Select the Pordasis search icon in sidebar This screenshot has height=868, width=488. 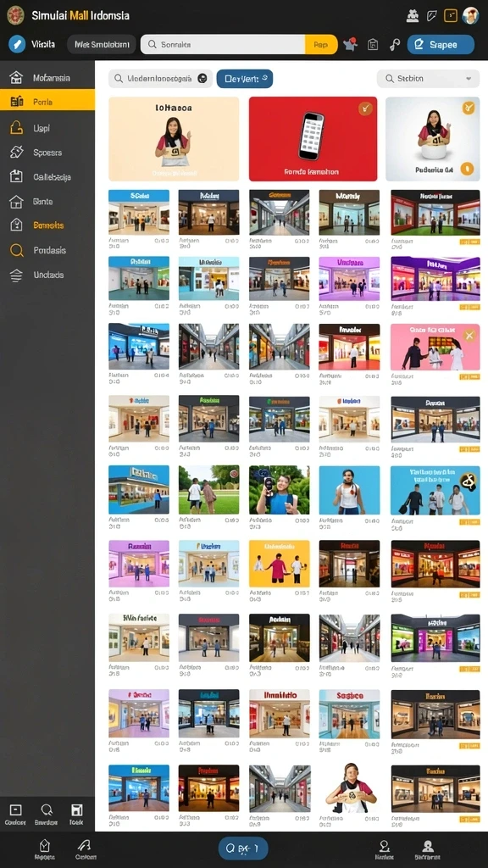click(17, 250)
